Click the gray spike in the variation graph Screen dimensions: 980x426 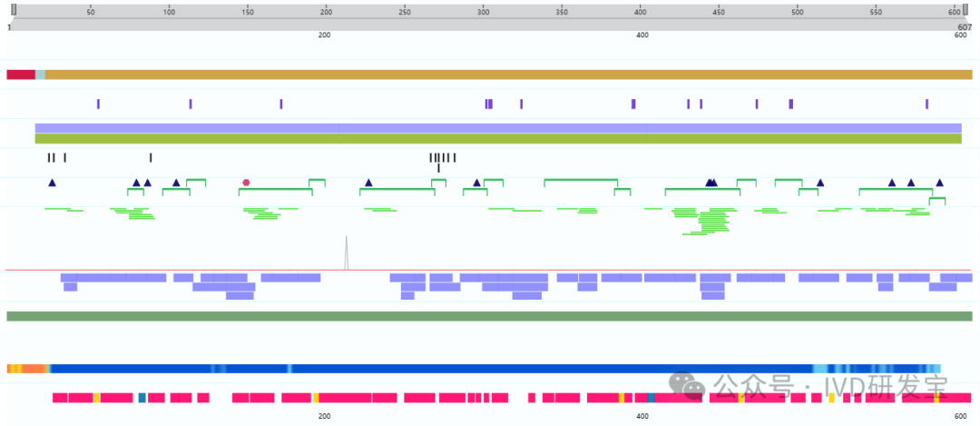point(346,253)
